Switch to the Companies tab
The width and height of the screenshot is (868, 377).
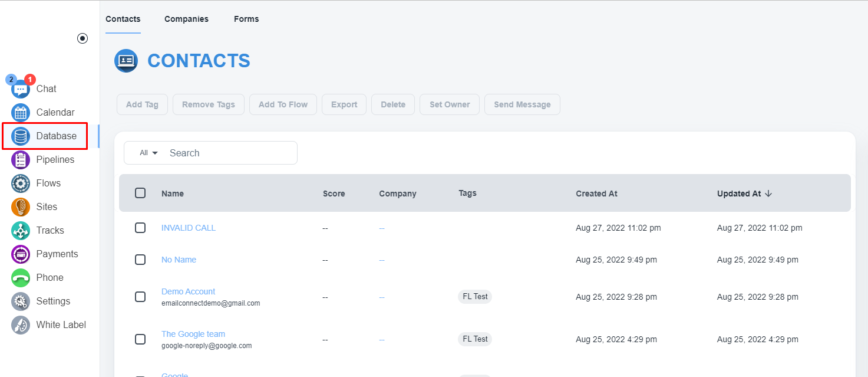[x=186, y=19]
